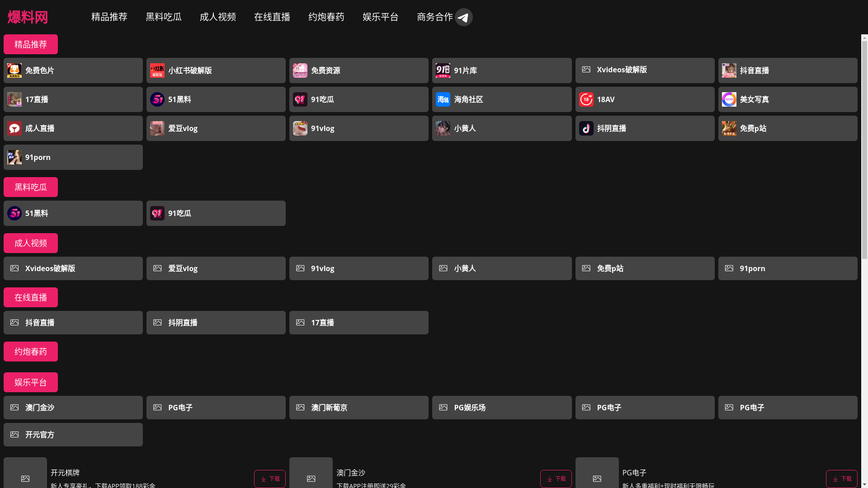
Task: Click the pink 约炮春药 section heading button
Action: (x=31, y=352)
